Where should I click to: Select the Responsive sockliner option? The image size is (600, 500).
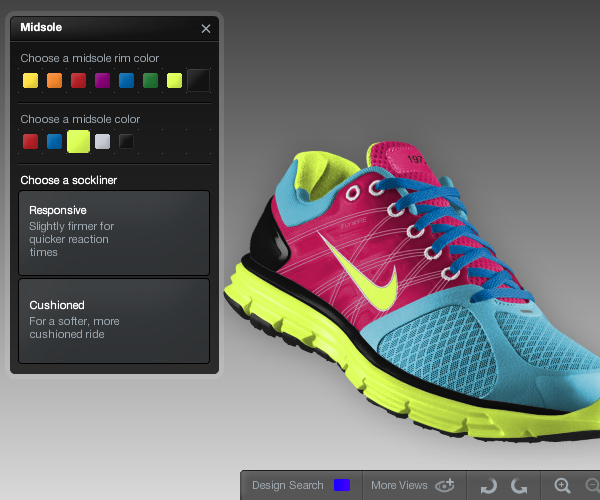coord(114,233)
